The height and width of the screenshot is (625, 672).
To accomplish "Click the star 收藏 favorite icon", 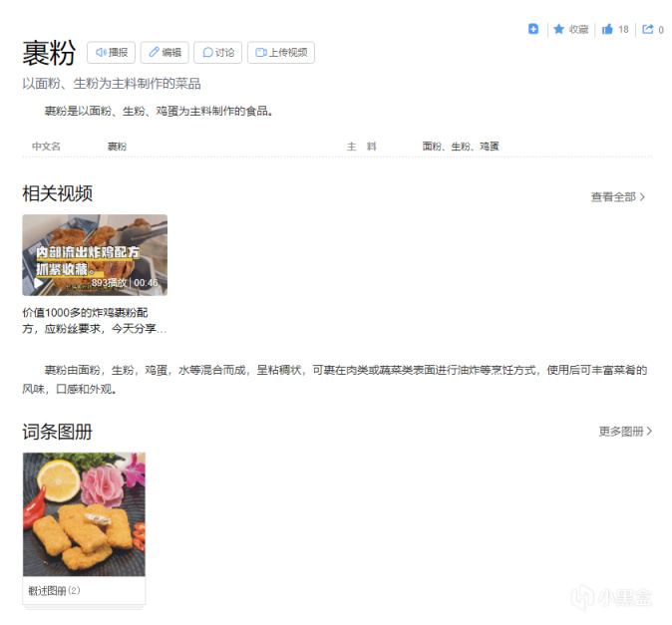I will (x=558, y=29).
